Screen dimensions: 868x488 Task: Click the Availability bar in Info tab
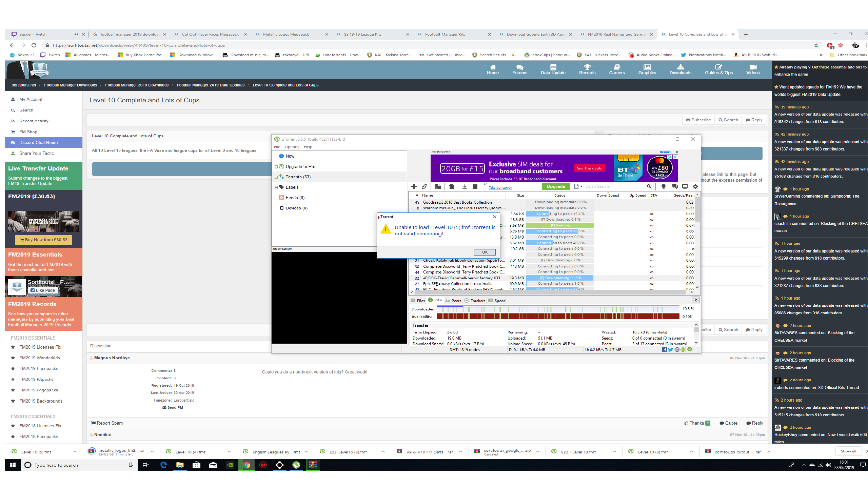coord(558,317)
